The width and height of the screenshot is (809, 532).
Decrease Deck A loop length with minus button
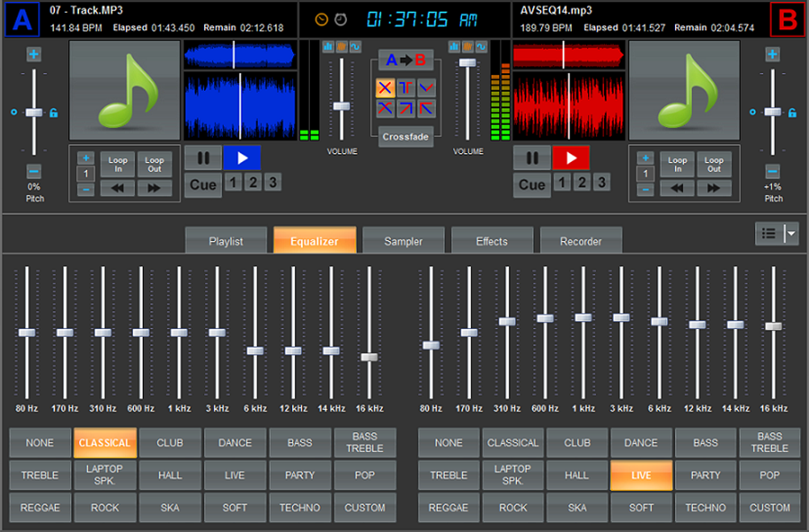point(85,189)
